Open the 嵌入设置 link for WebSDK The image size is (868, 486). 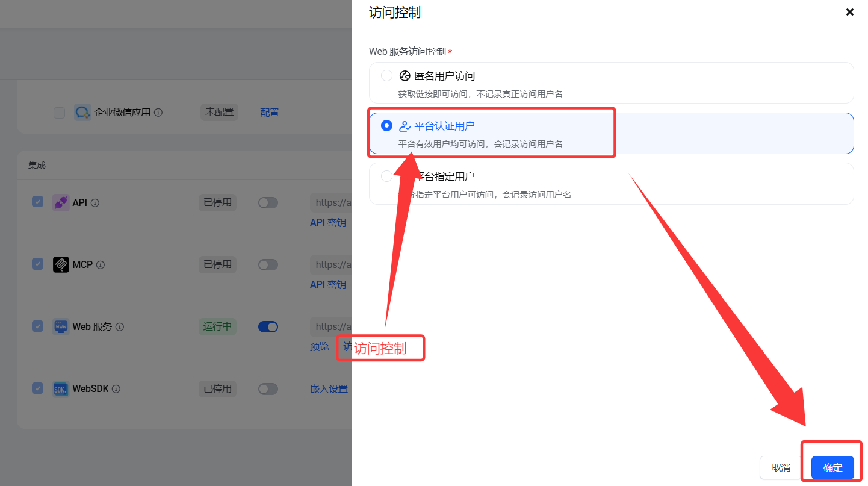[329, 389]
